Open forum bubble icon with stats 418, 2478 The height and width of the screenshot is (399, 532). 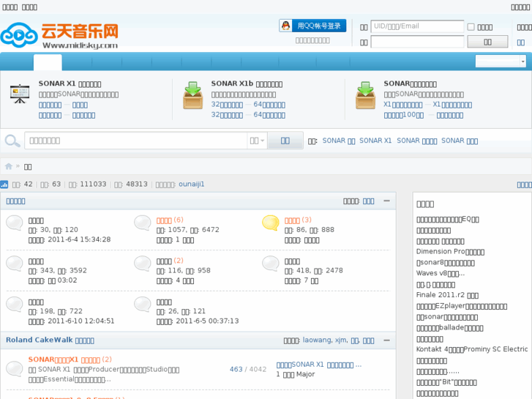tap(271, 264)
